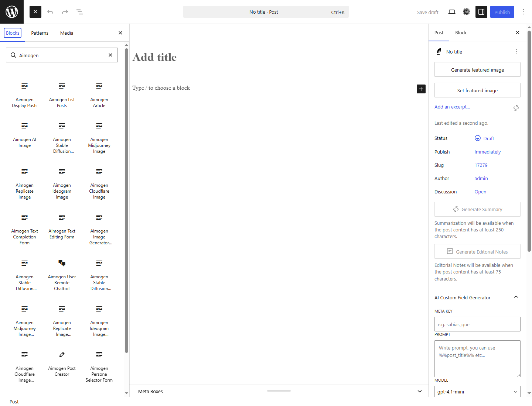The width and height of the screenshot is (532, 406).
Task: Click the 'Type / to choose a block' paragraph
Action: click(161, 88)
